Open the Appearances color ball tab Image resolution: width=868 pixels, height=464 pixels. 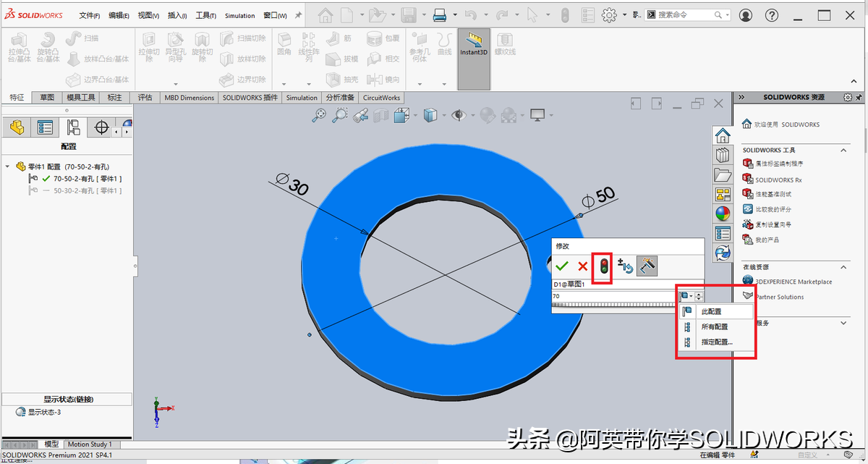722,214
